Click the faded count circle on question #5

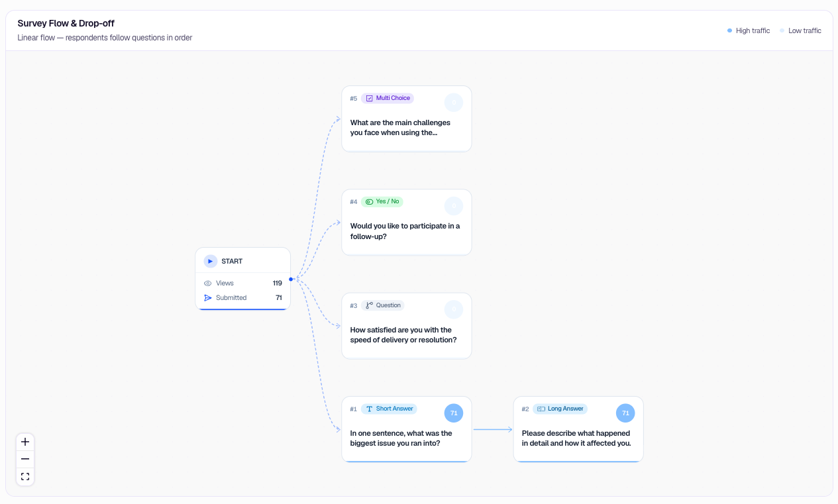coord(454,103)
